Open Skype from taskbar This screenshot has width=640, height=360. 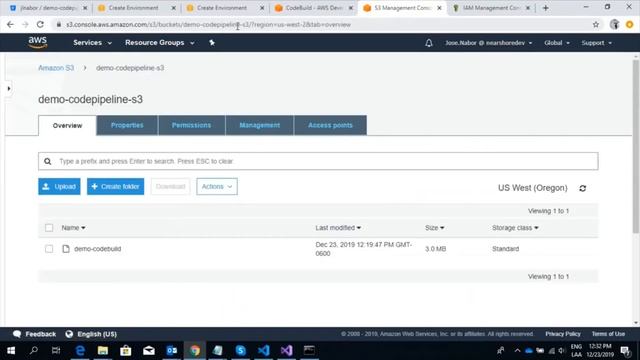(x=240, y=351)
